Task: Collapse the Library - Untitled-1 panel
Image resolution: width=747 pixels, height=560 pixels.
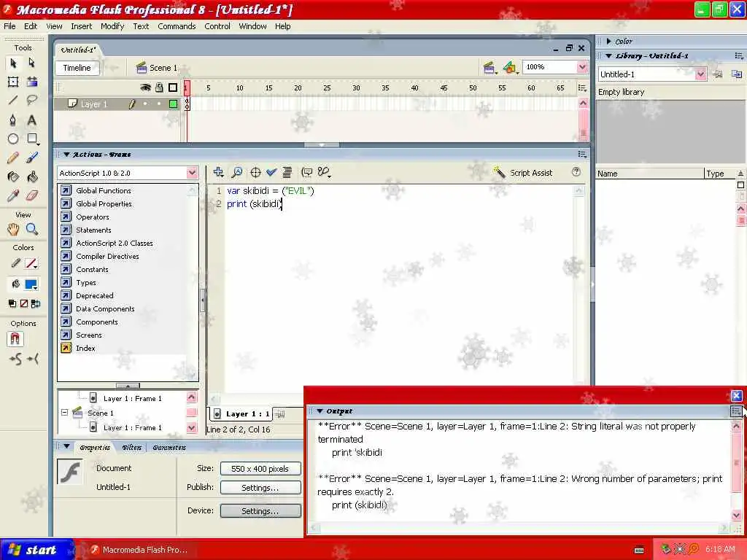Action: pyautogui.click(x=609, y=55)
